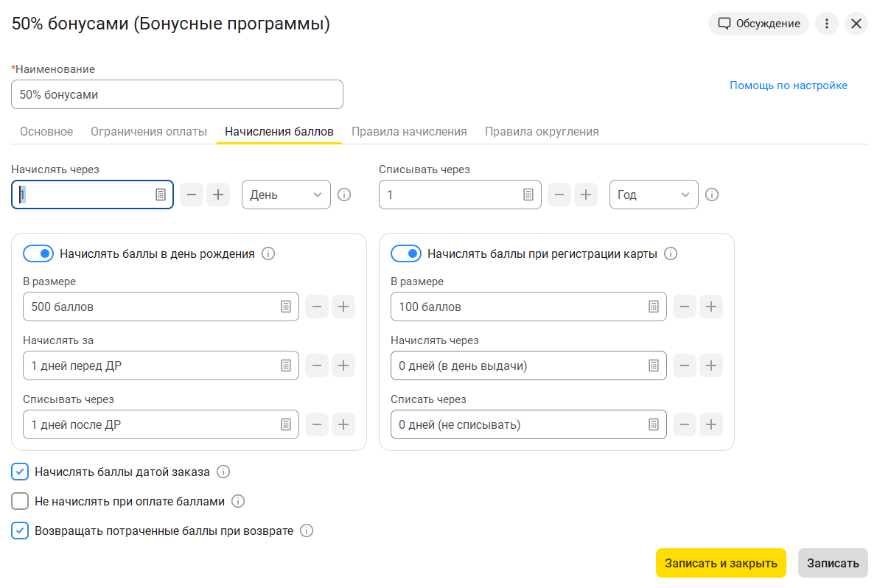Check 'Не начислять при оплате баллами'
The height and width of the screenshot is (588, 877).
pos(20,501)
